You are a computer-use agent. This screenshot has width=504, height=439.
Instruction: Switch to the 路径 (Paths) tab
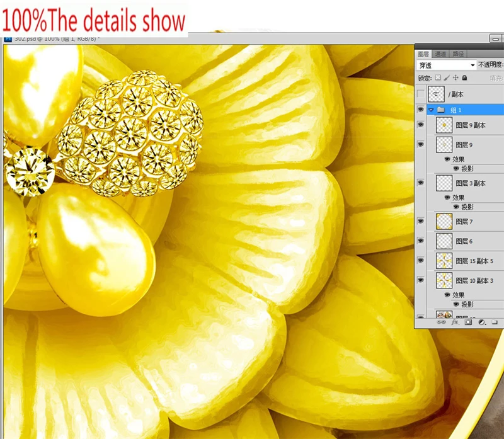click(458, 54)
